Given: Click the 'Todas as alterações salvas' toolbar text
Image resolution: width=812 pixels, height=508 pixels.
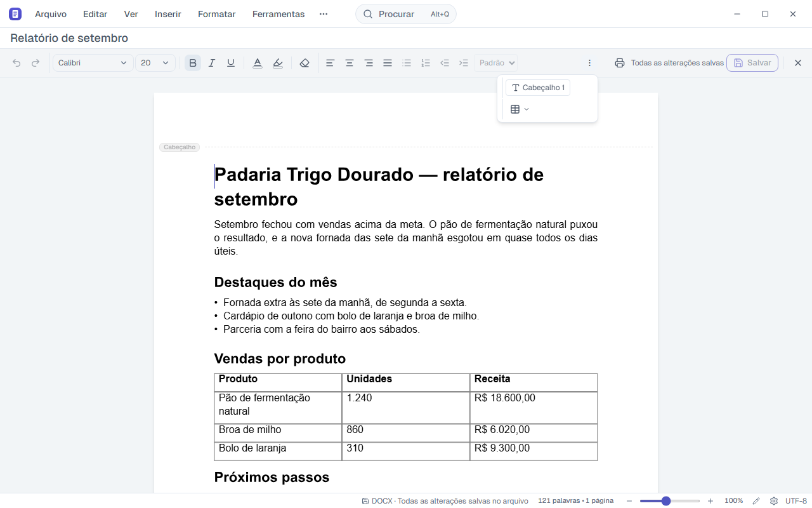Looking at the screenshot, I should point(677,63).
